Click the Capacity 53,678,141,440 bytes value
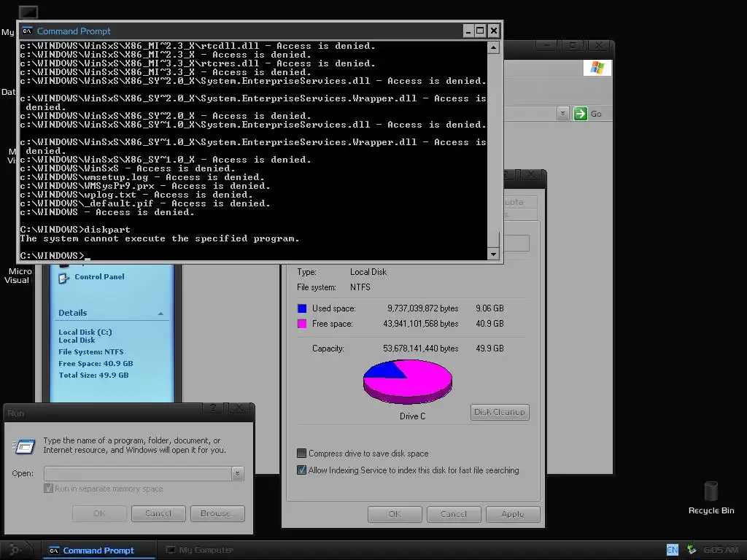 pos(421,349)
